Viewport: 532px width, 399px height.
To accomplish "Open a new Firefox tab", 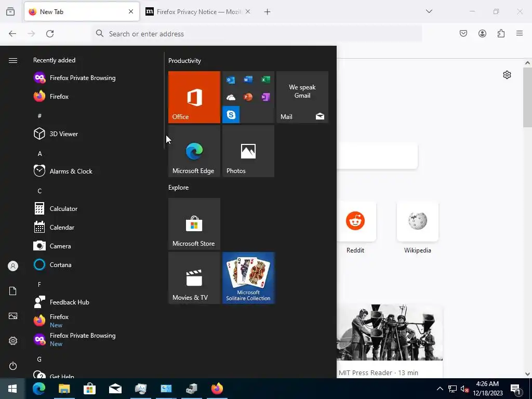I will 268,12.
